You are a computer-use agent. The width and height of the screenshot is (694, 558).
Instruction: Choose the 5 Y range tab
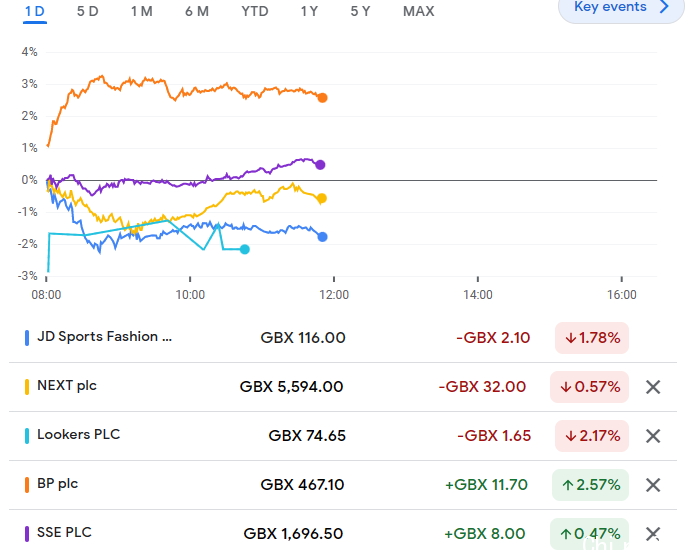click(360, 11)
